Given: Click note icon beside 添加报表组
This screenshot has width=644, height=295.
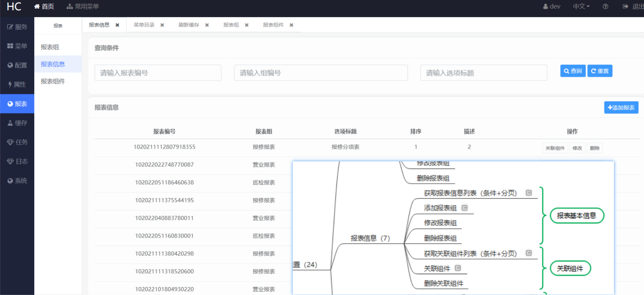Looking at the screenshot, I should coord(465,208).
